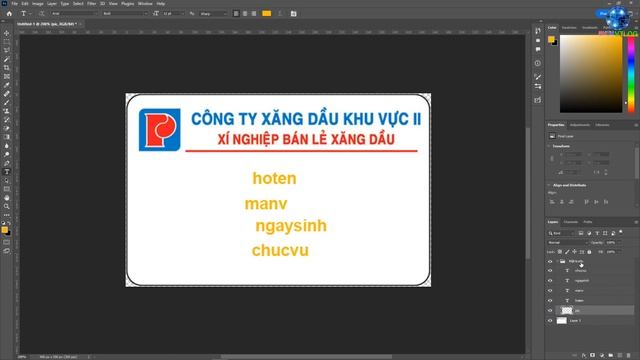Toggle visibility of the layer group

550,261
